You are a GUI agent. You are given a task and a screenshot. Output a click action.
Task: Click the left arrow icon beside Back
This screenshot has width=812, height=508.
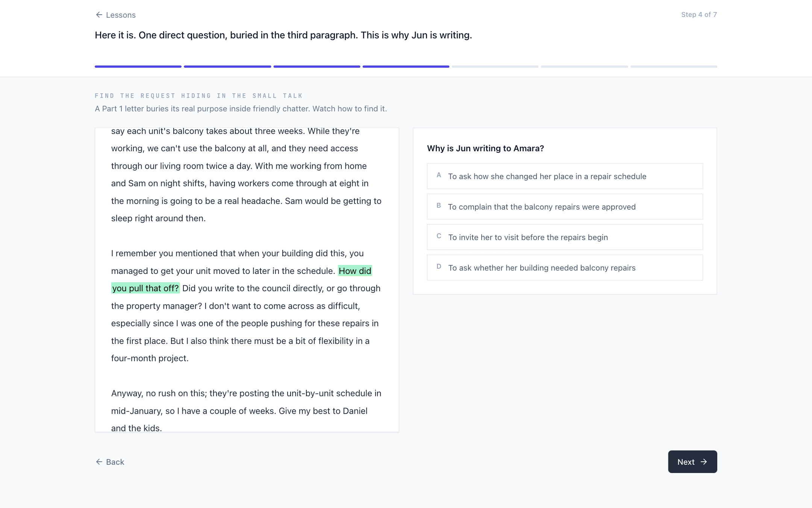[x=99, y=462]
